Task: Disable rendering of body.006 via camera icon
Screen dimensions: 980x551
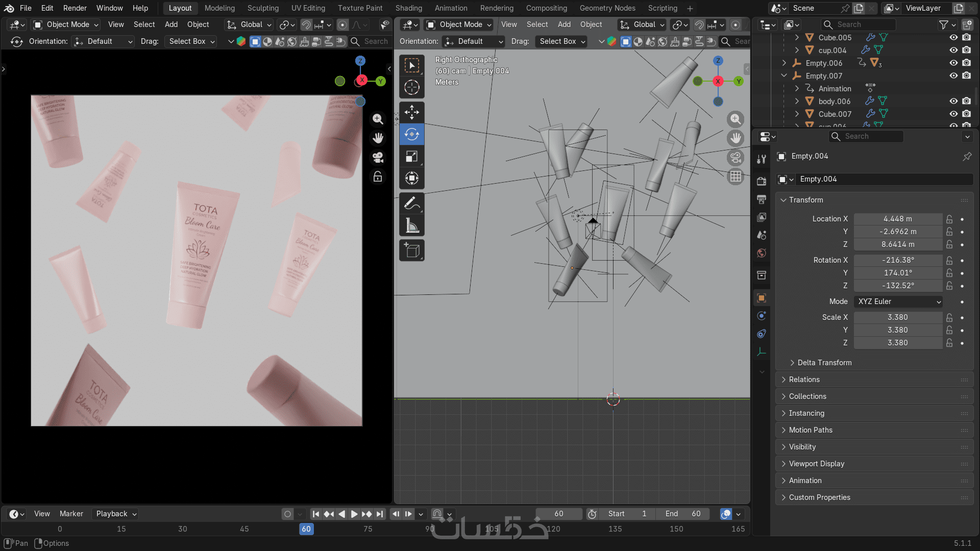Action: tap(966, 101)
